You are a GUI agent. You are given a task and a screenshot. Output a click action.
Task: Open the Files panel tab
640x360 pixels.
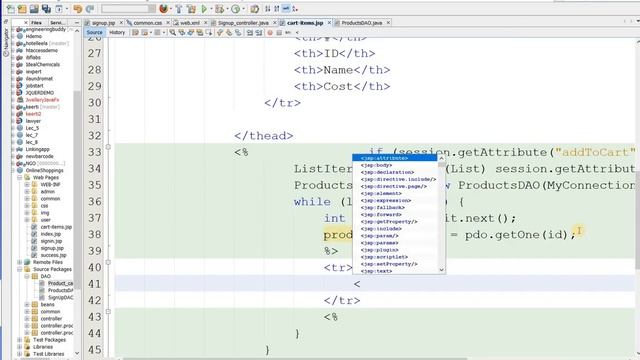tap(36, 23)
